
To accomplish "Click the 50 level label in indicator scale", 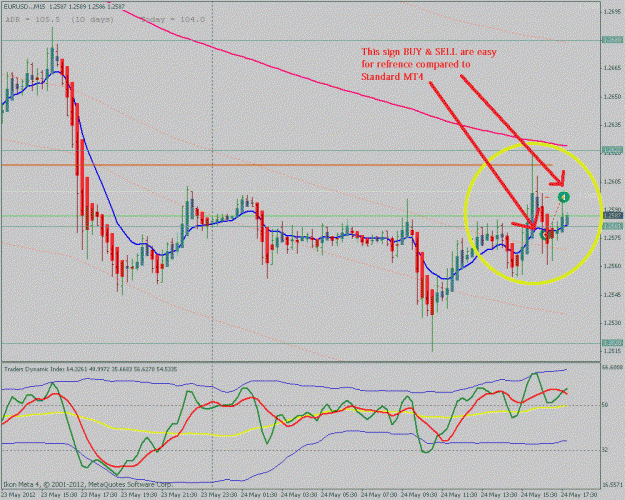I will coord(605,405).
